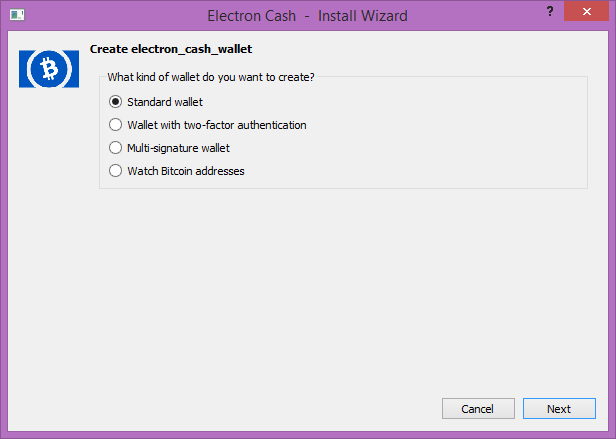Choose Watch Bitcoin addresses option
Viewport: 616px width, 439px height.
pyautogui.click(x=177, y=171)
